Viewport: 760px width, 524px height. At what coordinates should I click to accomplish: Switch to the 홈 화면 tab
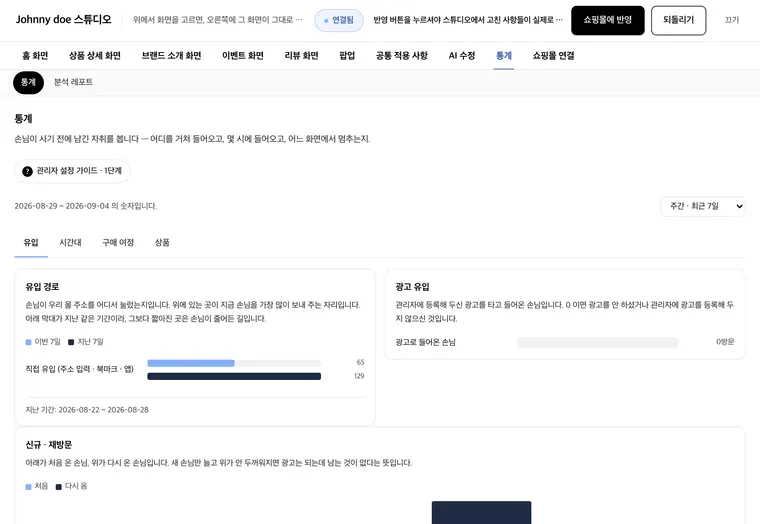pos(35,56)
